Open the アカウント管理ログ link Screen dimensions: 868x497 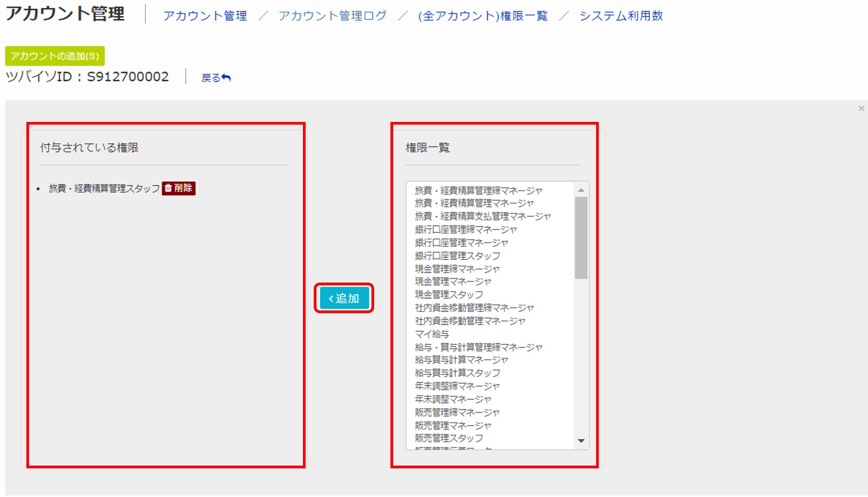click(332, 16)
